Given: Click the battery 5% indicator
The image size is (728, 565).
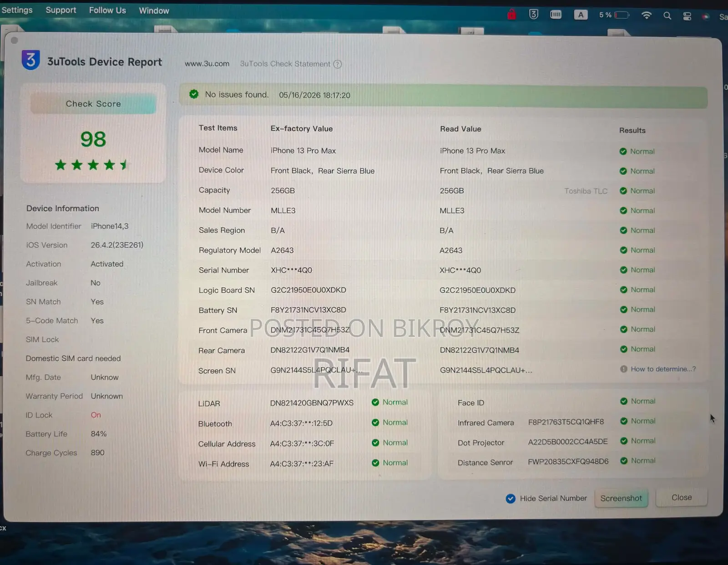Looking at the screenshot, I should point(614,15).
